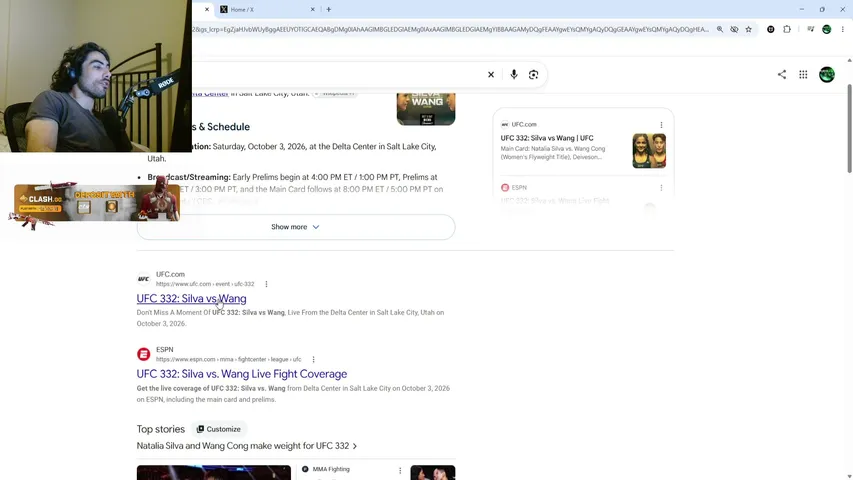This screenshot has width=853, height=480.
Task: Click the Silva Wang poster thumbnail
Action: tap(426, 109)
